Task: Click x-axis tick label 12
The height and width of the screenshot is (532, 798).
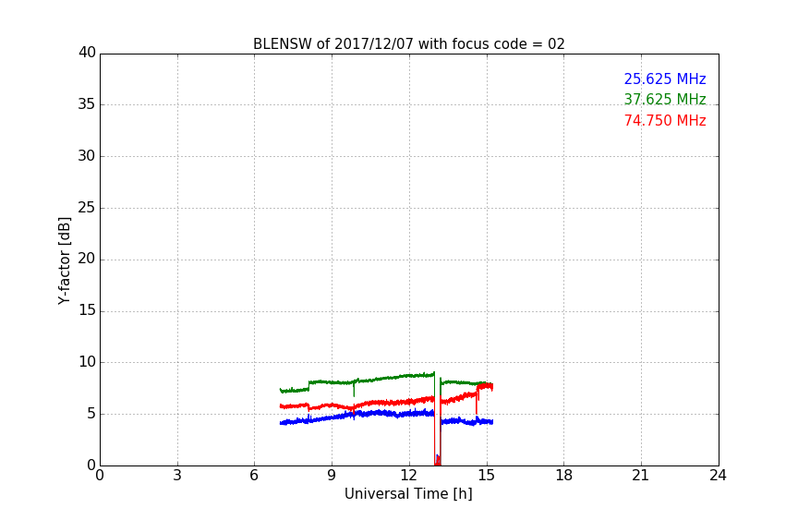Action: tap(409, 476)
